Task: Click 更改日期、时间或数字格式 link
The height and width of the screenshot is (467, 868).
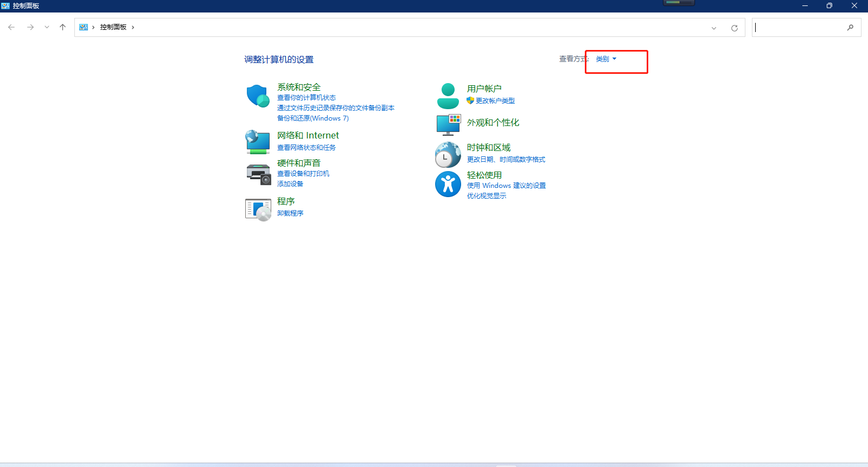Action: tap(506, 160)
